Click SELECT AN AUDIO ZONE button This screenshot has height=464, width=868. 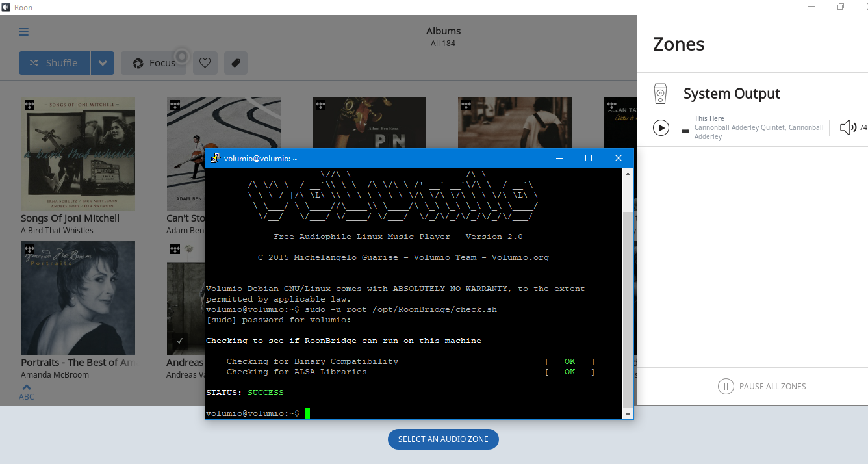click(x=443, y=439)
